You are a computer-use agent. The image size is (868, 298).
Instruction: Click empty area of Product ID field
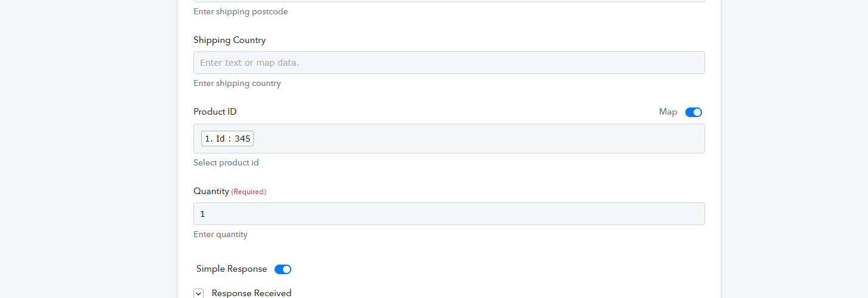[478, 139]
